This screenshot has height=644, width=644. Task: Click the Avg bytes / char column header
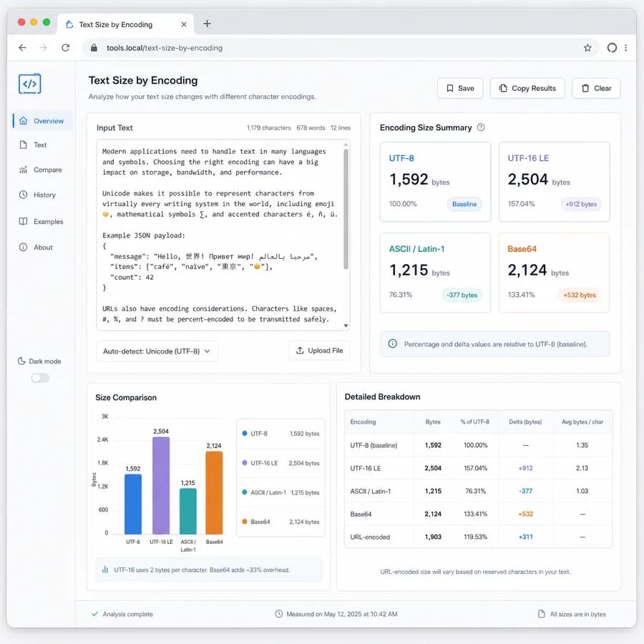(582, 421)
